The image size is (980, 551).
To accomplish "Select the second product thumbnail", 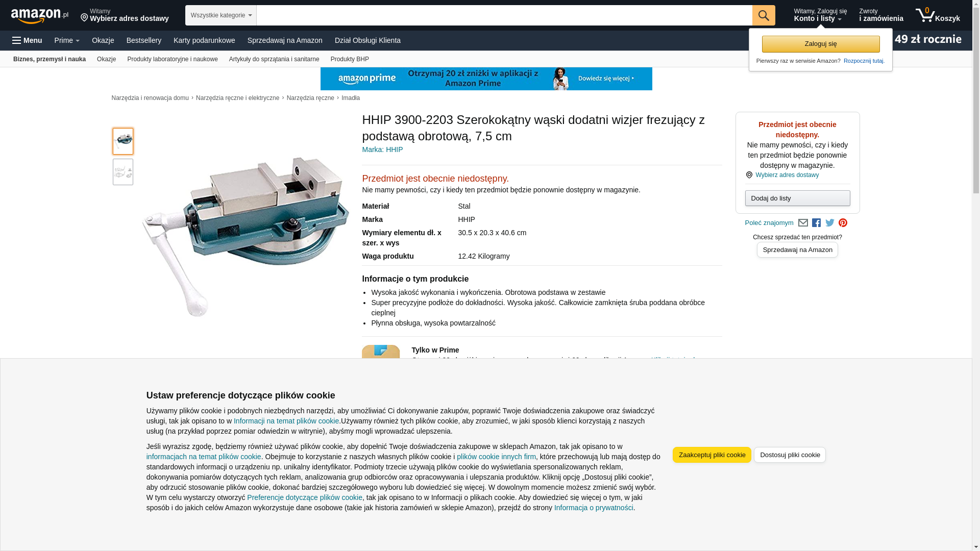I will coord(123,172).
